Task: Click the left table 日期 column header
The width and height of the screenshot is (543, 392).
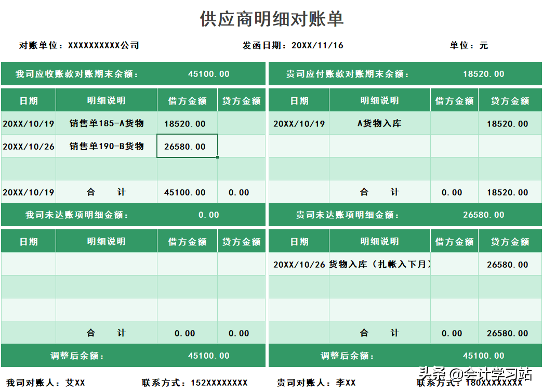Action: pos(29,100)
